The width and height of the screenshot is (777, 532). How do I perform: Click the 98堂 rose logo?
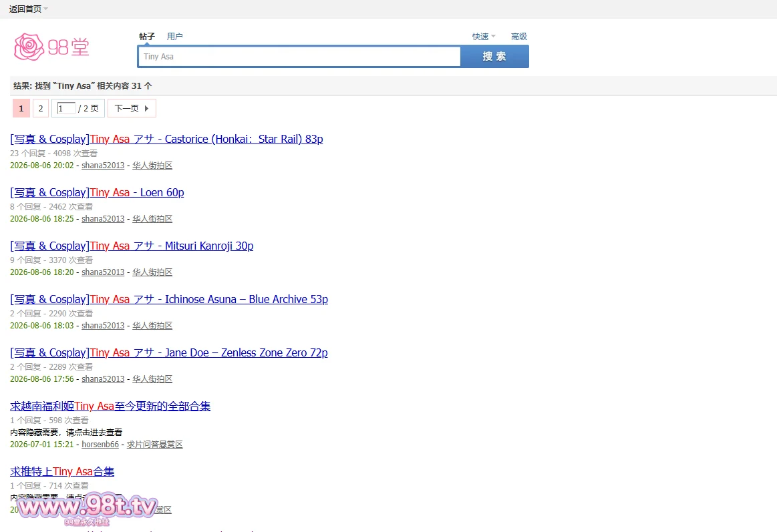[x=52, y=47]
